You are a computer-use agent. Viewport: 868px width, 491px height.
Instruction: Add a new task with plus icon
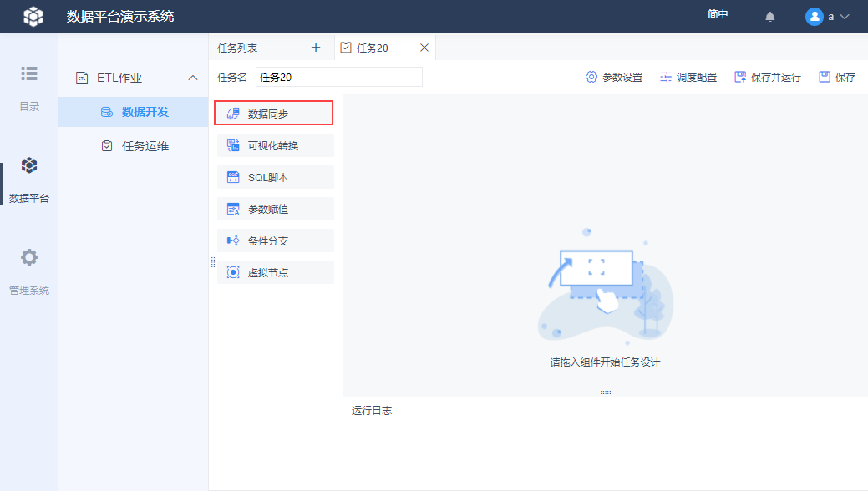click(316, 48)
